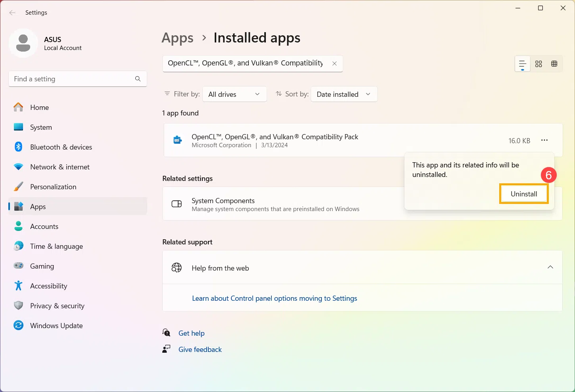
Task: Open the Sort by Date installed dropdown
Action: 344,94
